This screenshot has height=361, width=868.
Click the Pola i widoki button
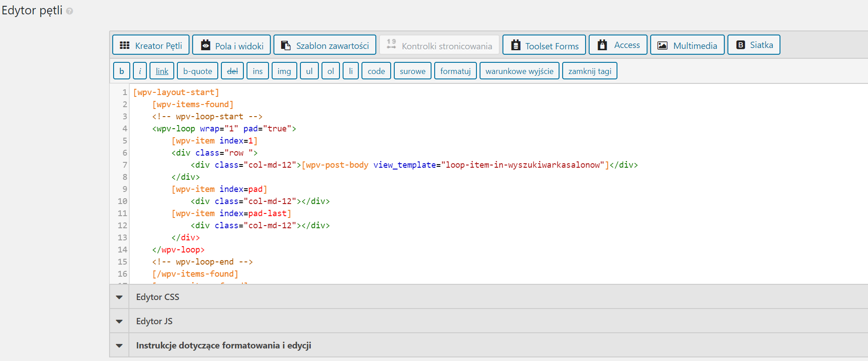[232, 45]
